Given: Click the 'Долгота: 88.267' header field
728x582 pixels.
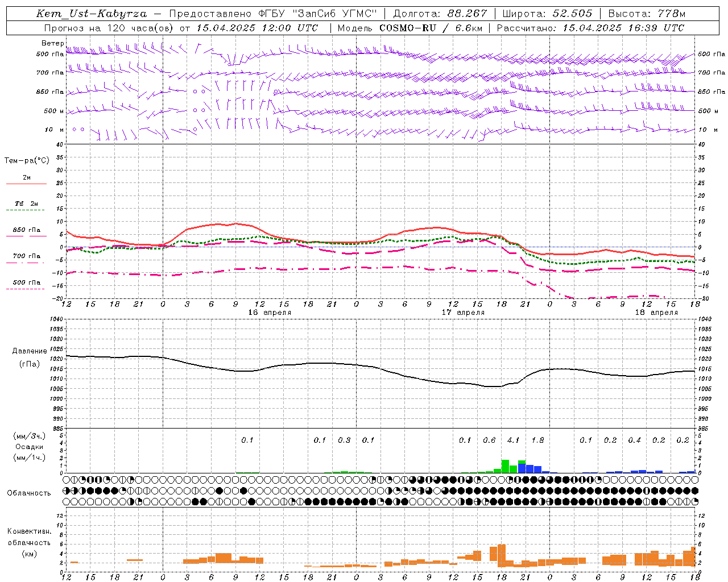Looking at the screenshot, I should point(440,14).
